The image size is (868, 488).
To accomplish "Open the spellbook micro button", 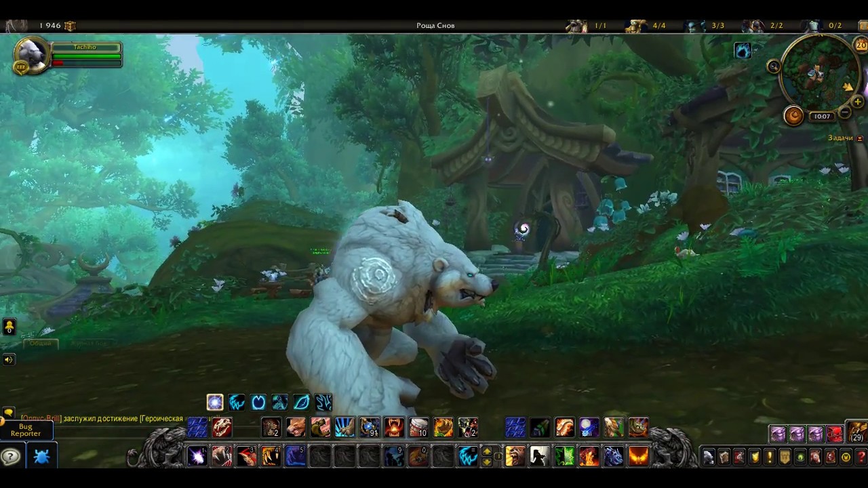I will [724, 457].
